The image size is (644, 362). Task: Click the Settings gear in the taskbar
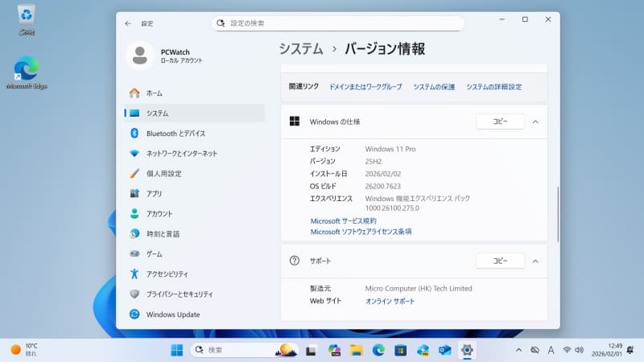(467, 350)
